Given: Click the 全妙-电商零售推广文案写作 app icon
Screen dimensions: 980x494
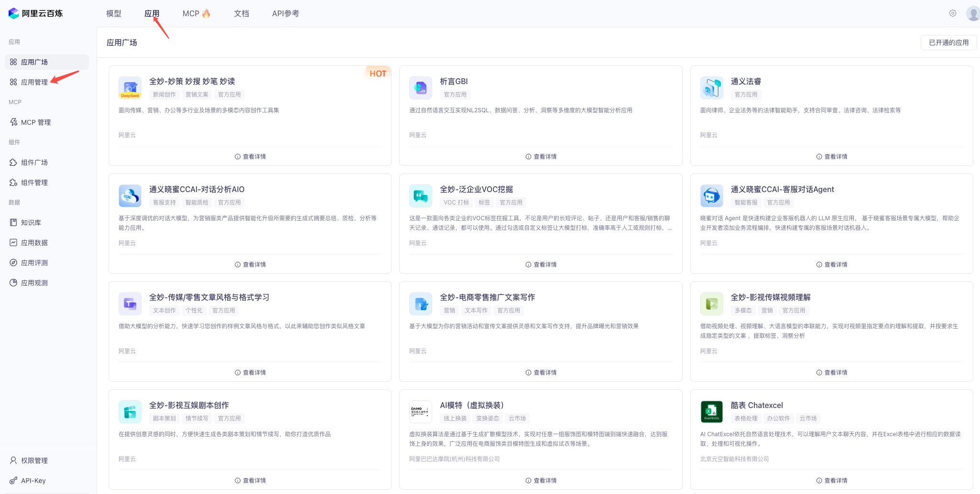Looking at the screenshot, I should (421, 304).
